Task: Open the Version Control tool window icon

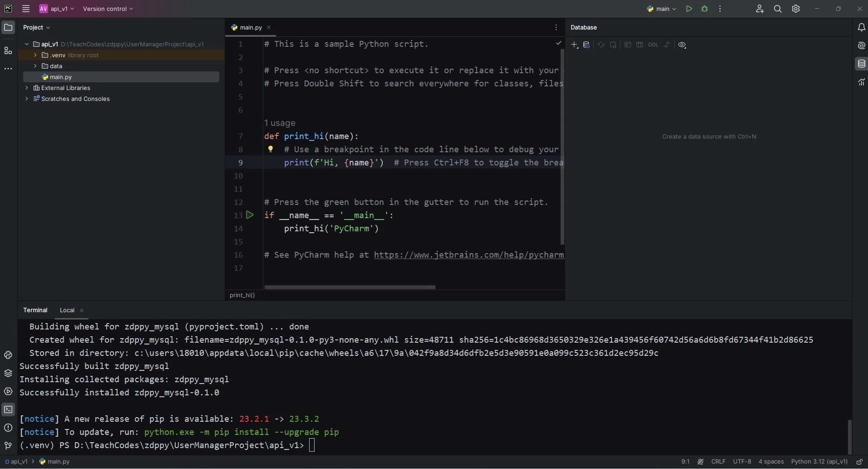Action: pyautogui.click(x=8, y=446)
